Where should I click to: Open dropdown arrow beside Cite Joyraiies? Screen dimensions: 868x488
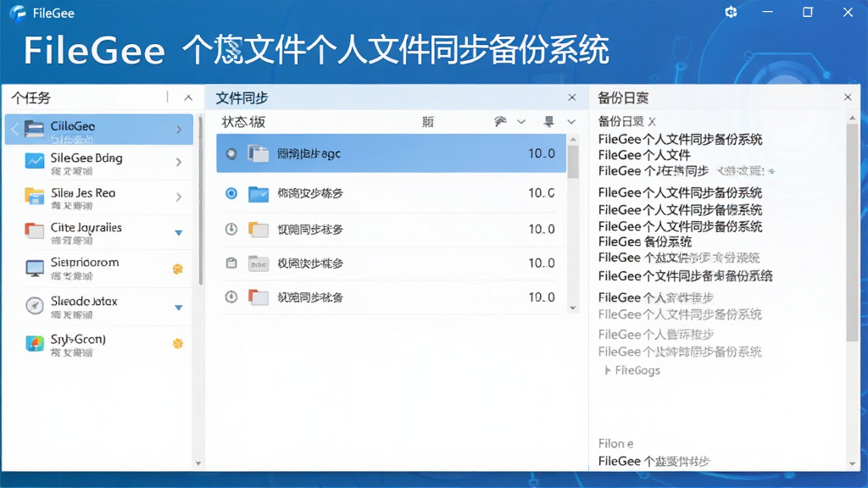point(178,233)
